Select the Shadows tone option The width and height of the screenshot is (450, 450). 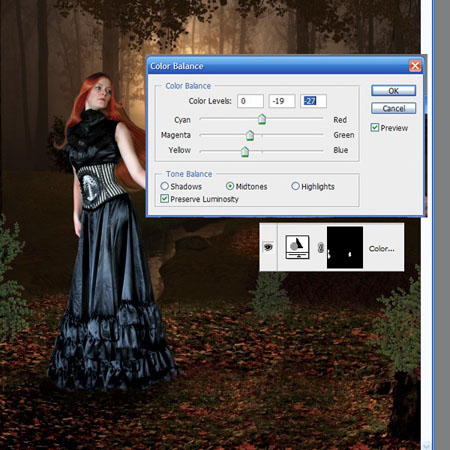pos(164,186)
